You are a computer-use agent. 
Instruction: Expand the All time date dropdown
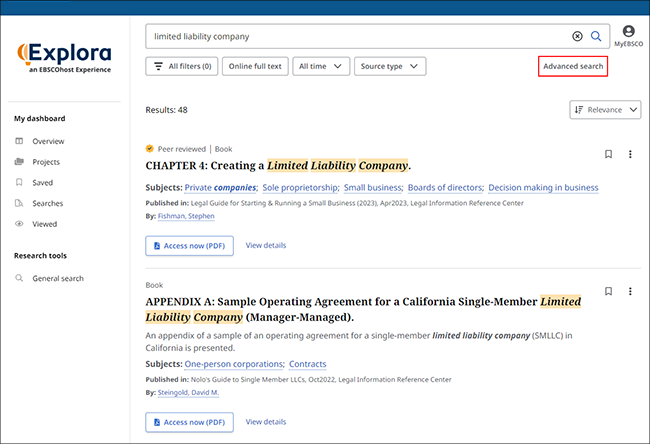[321, 66]
